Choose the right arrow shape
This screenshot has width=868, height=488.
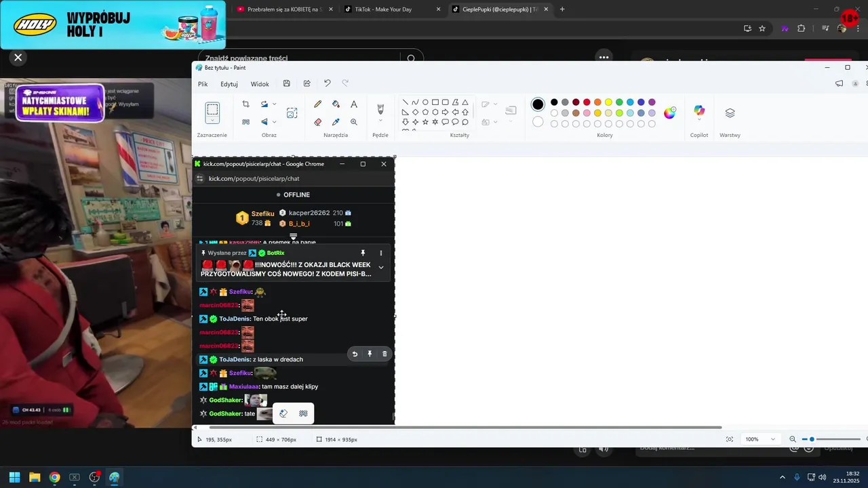tap(445, 113)
